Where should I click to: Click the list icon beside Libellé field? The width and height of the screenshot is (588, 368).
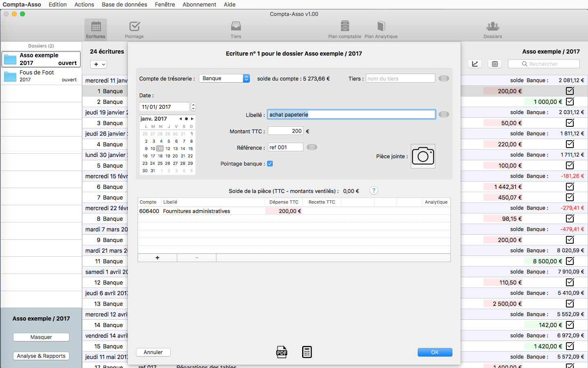pyautogui.click(x=444, y=114)
